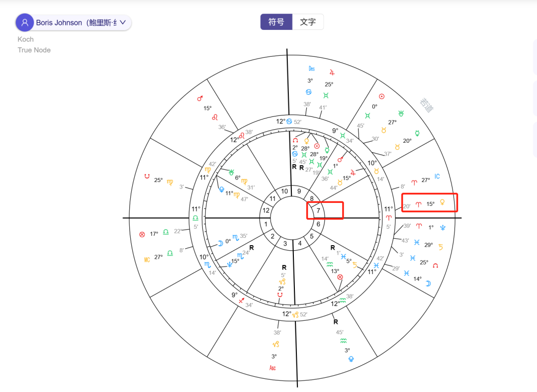Click the Asc label at the chart bottom
Screen dimensions: 537x392
point(272,368)
